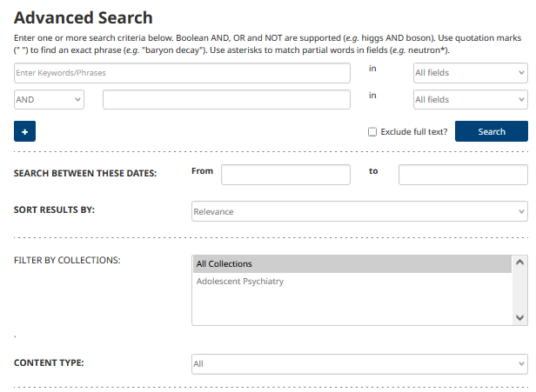Click the arrow on the Content Type dropdown

[x=521, y=363]
